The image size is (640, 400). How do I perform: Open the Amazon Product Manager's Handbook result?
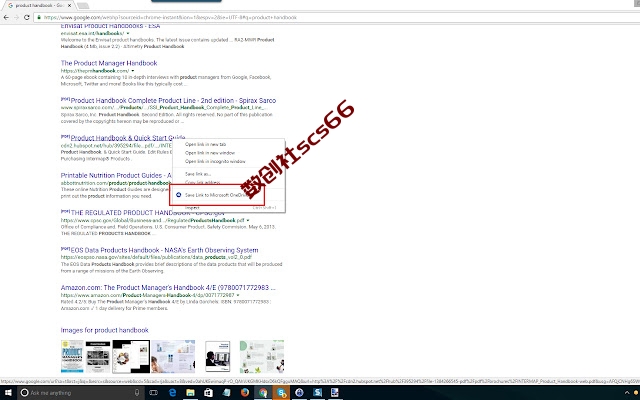tap(168, 288)
